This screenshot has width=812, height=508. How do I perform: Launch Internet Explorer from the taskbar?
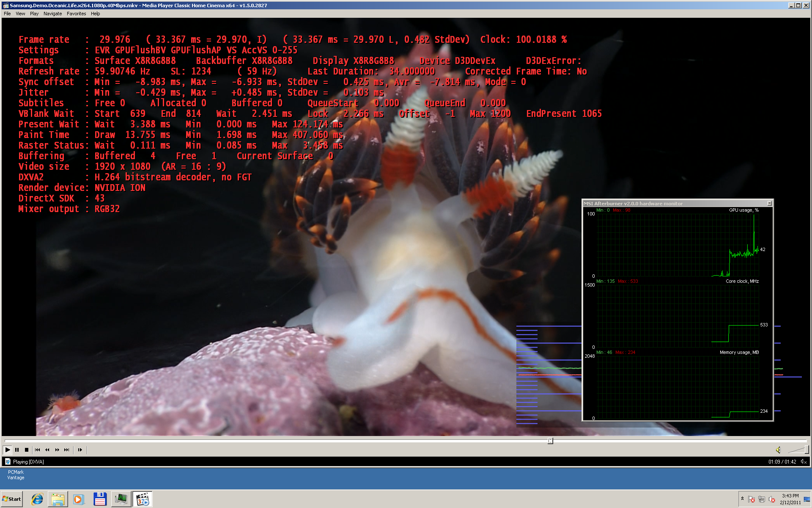[37, 499]
